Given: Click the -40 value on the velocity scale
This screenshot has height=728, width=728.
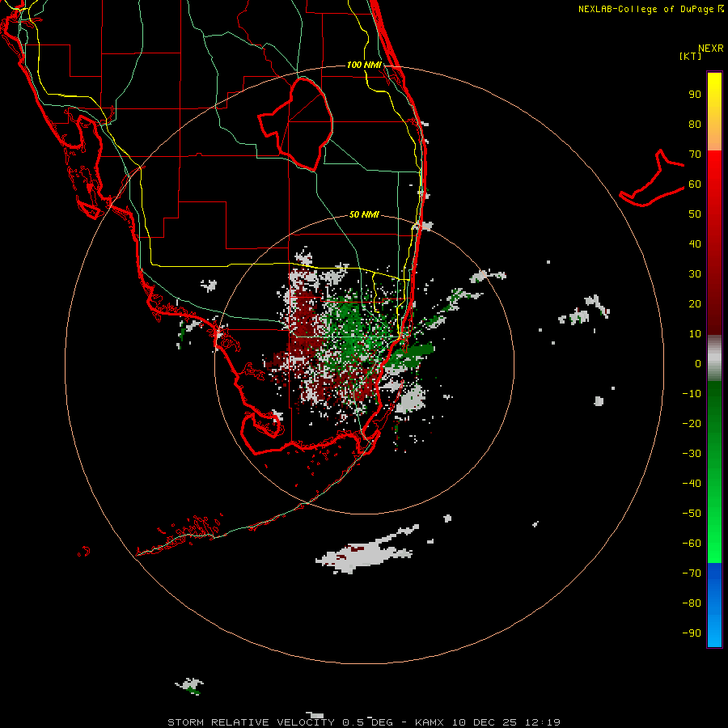Looking at the screenshot, I should tap(692, 484).
